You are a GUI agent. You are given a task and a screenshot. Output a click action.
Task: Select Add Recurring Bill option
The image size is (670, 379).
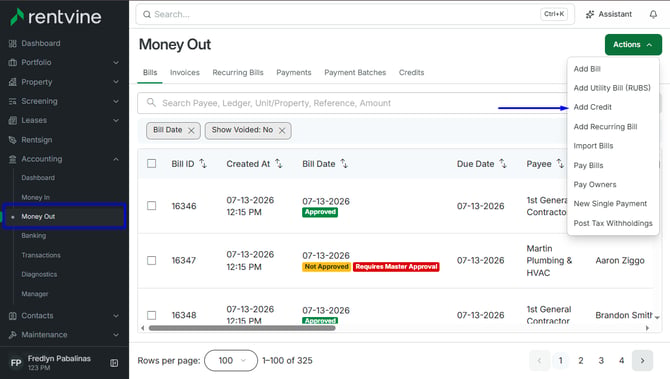[x=605, y=127]
